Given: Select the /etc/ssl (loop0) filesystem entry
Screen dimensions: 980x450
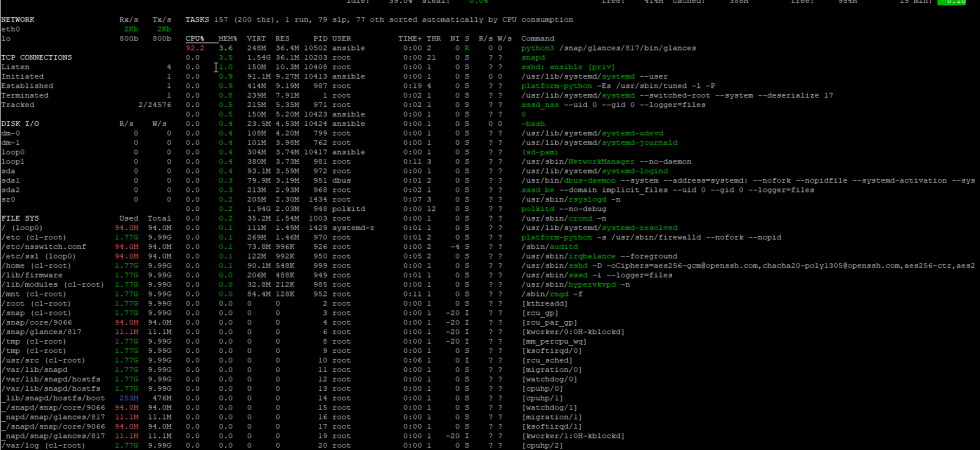Looking at the screenshot, I should [x=86, y=256].
